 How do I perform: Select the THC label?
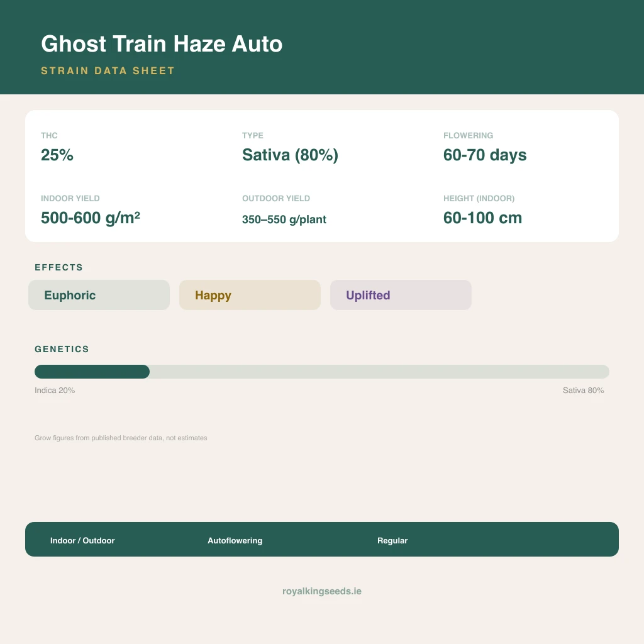pyautogui.click(x=49, y=136)
